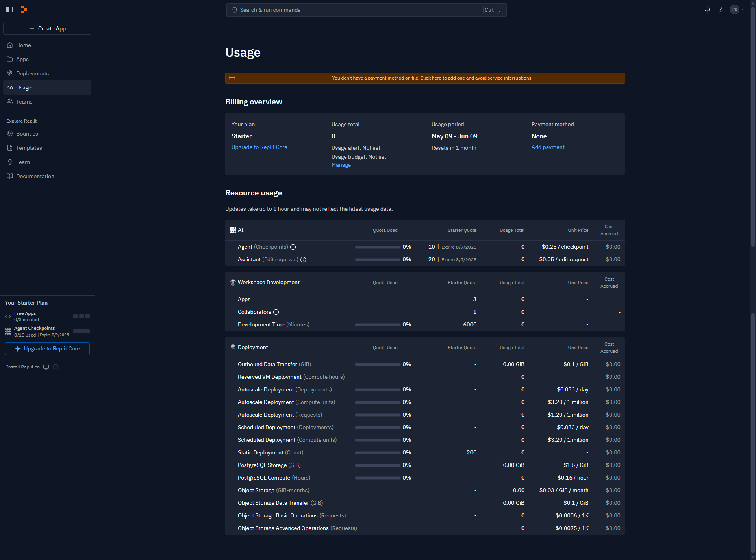Click the 'May 09 - Jun 09' usage period
756x560 pixels.
point(454,136)
